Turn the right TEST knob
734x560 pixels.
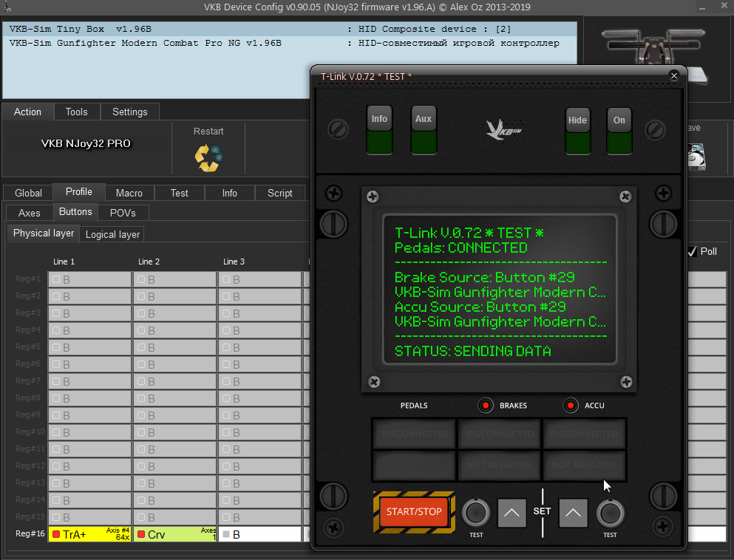tap(611, 513)
